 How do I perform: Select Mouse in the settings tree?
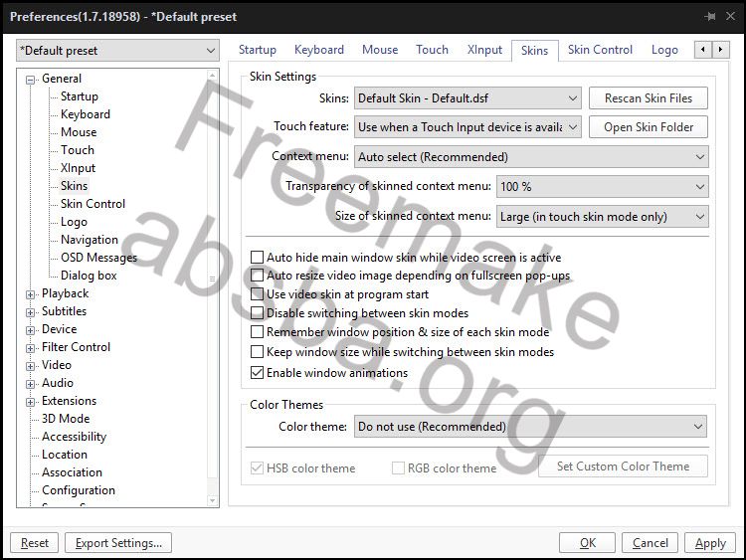coord(79,132)
